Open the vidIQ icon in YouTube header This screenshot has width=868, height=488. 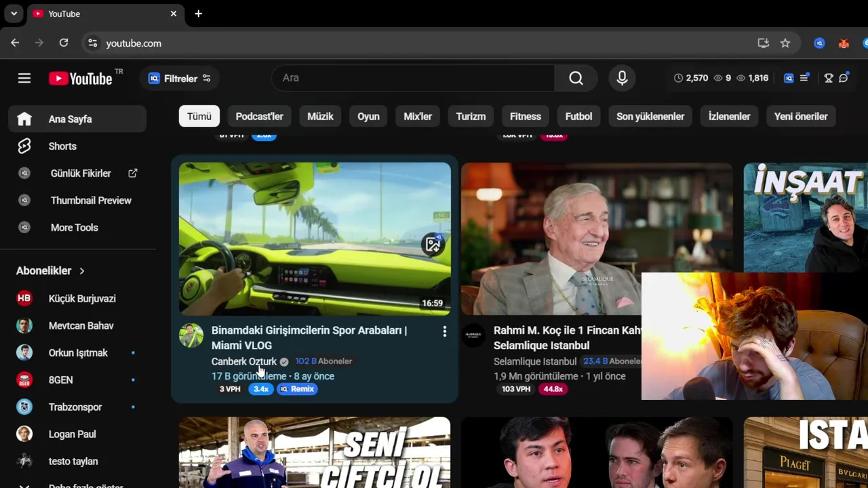pos(789,78)
